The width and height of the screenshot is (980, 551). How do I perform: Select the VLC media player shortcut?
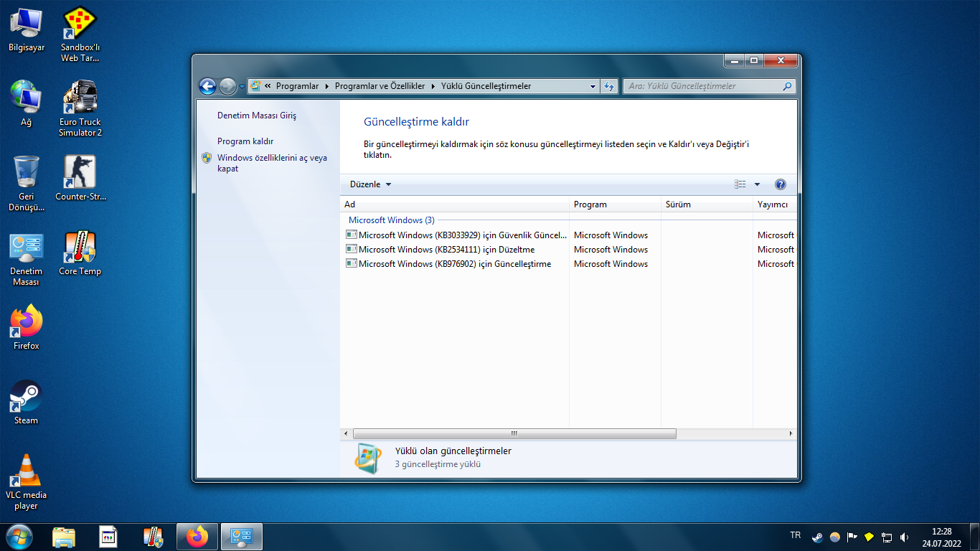[x=27, y=482]
